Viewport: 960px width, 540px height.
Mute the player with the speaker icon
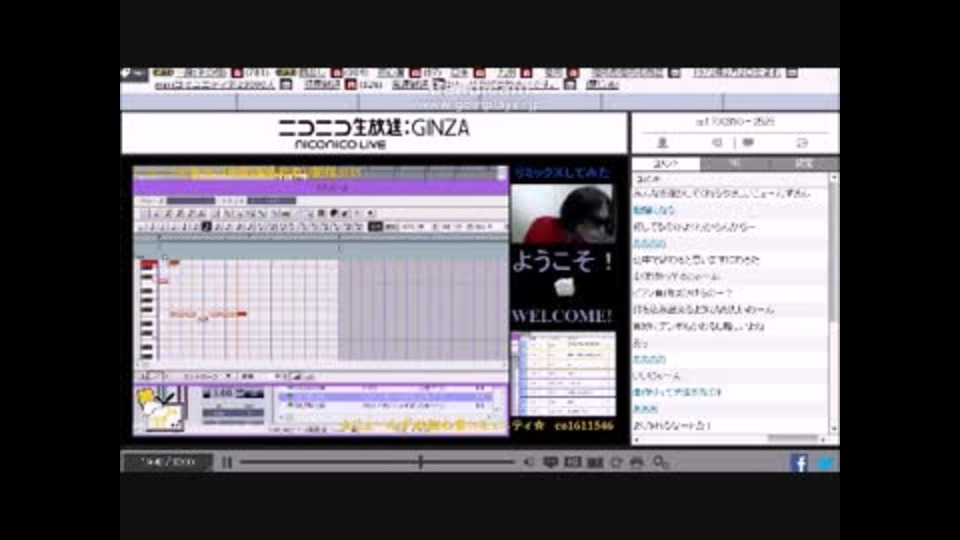529,462
